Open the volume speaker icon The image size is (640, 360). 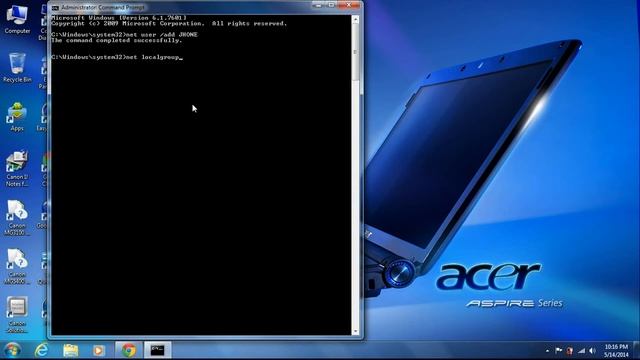(x=592, y=351)
